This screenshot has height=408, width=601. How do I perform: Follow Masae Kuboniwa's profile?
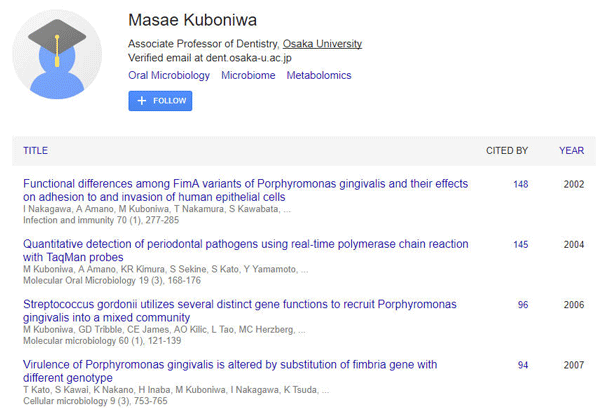160,101
